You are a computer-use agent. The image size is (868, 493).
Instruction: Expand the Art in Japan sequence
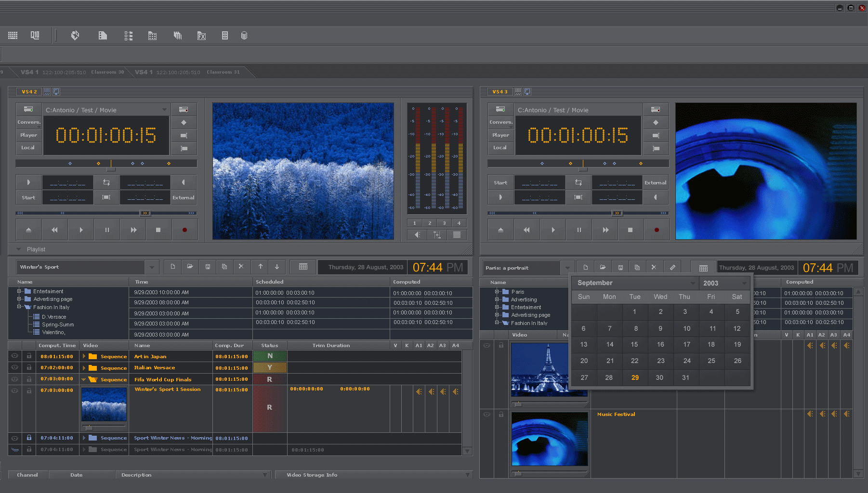click(84, 356)
